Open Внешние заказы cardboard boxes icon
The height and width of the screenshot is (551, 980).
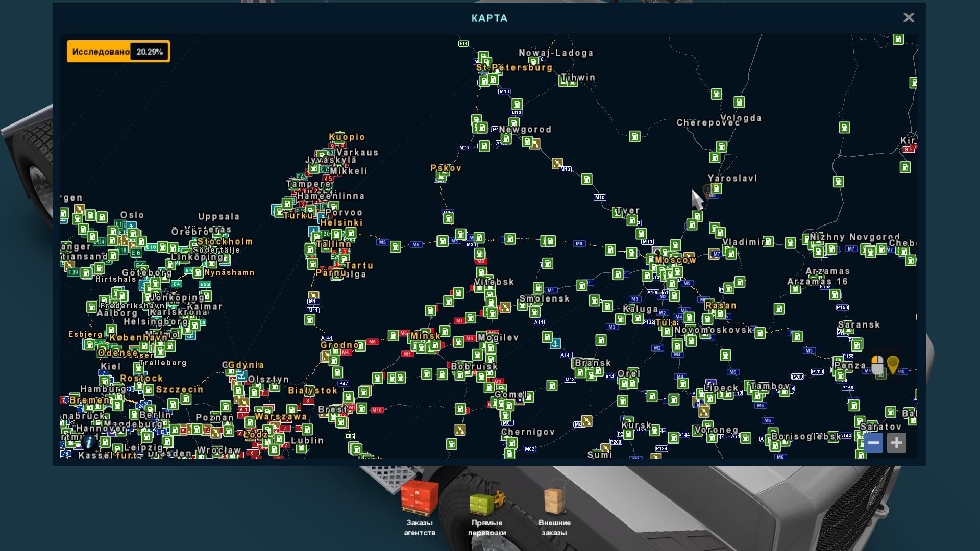click(x=554, y=497)
